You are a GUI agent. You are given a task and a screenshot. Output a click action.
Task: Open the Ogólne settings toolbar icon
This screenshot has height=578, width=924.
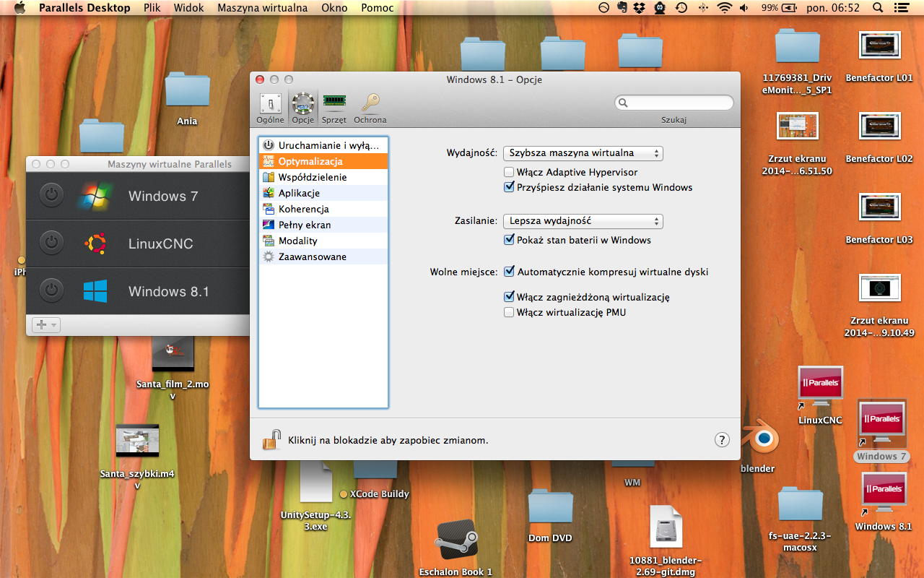tap(270, 108)
